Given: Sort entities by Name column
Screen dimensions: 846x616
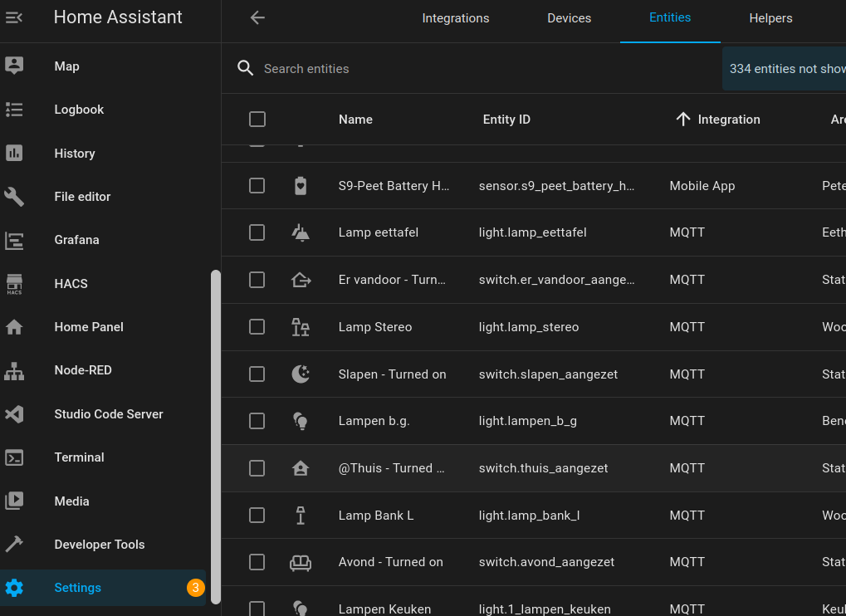Looking at the screenshot, I should tap(355, 120).
